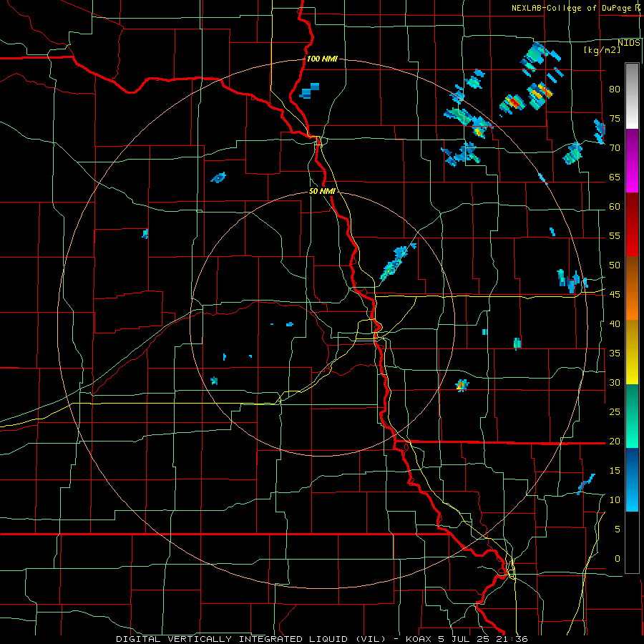
Task: Click the red-cored echo below the legend's 30 mark
Action: (x=462, y=385)
